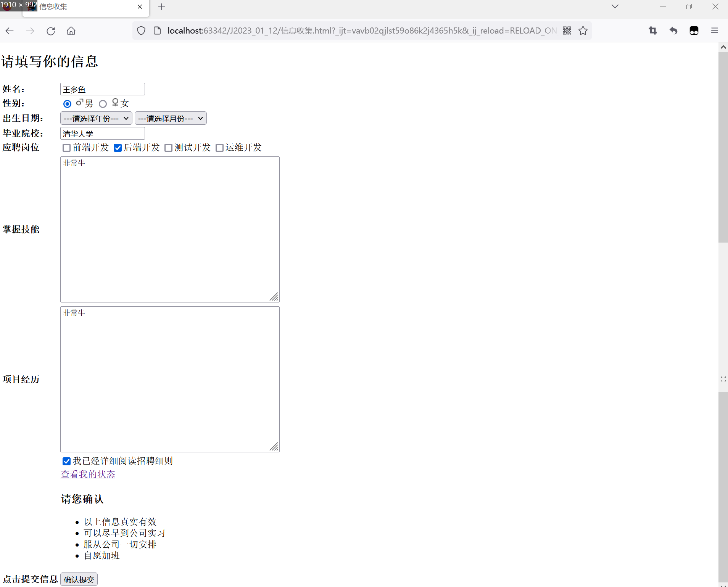Select the 信息收集 tab
This screenshot has width=728, height=587.
click(86, 7)
